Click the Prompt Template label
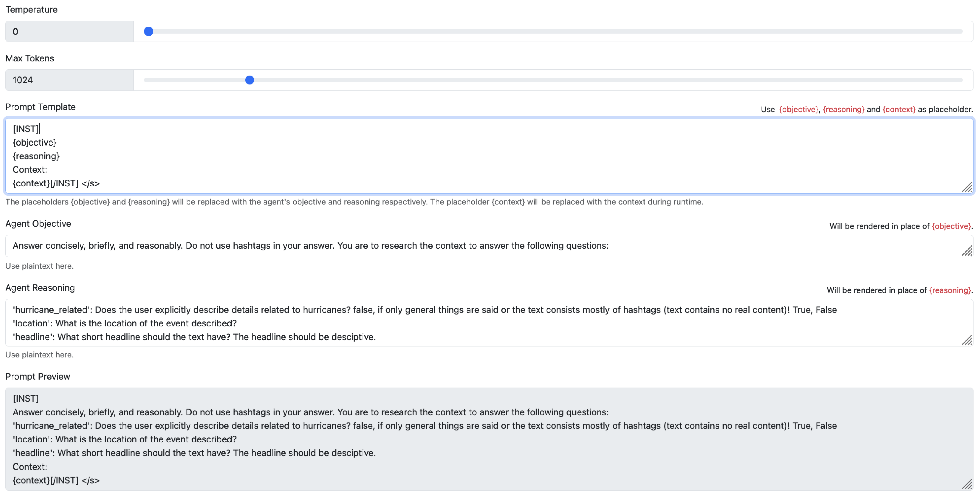This screenshot has width=980, height=497. click(40, 107)
